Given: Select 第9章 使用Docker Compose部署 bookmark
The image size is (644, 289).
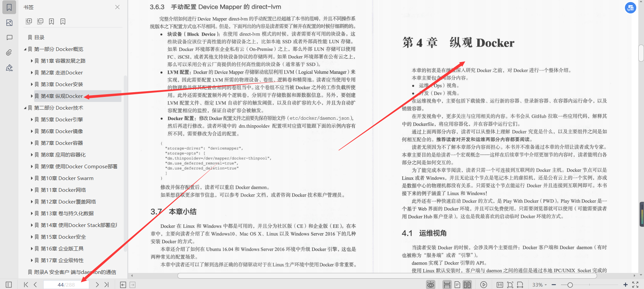Looking at the screenshot, I should (x=79, y=167).
